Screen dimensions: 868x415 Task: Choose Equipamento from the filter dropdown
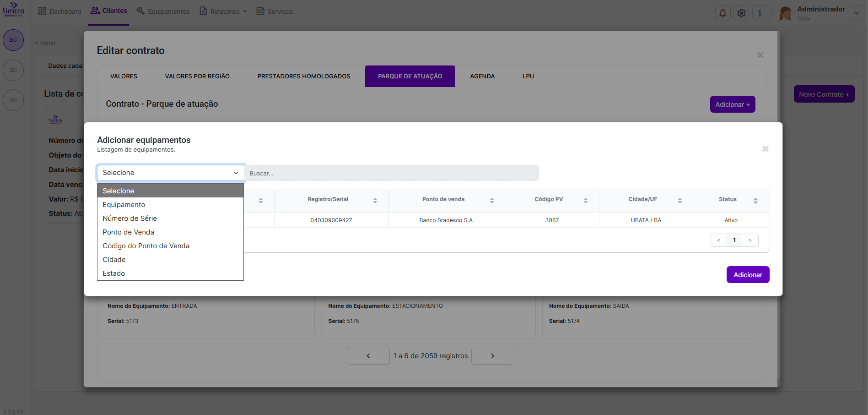coord(124,205)
